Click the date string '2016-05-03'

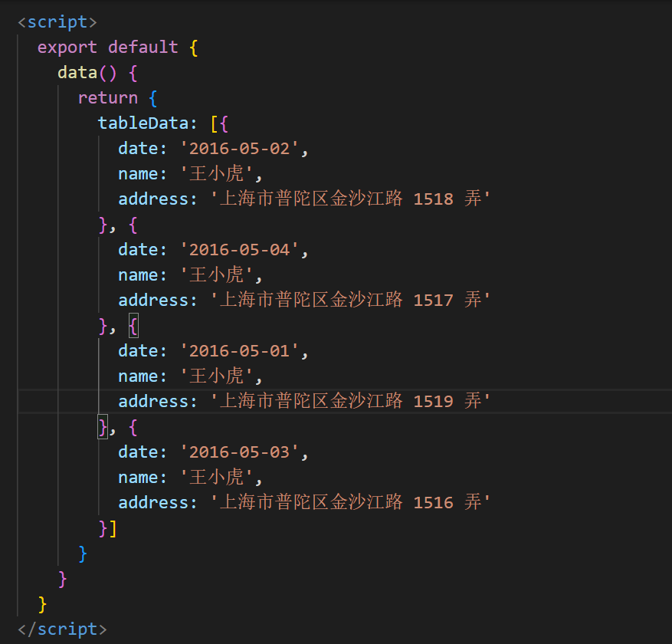point(240,452)
